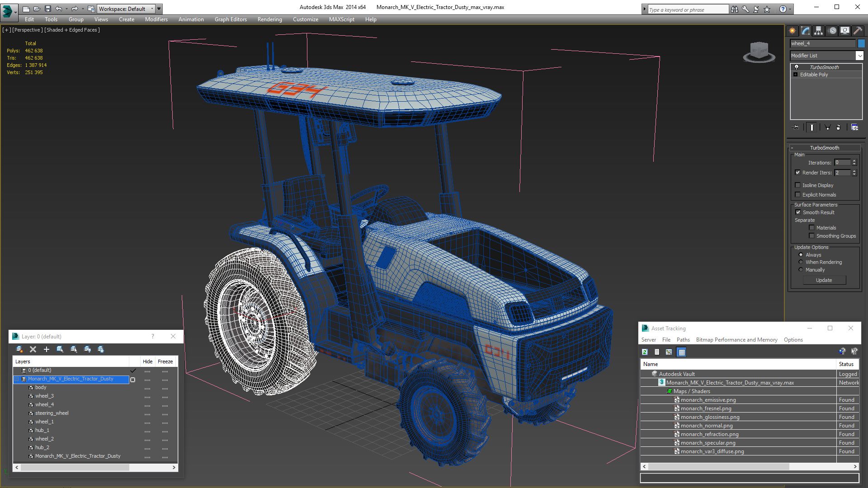868x488 pixels.
Task: Open the Create command panel tab
Action: point(793,31)
